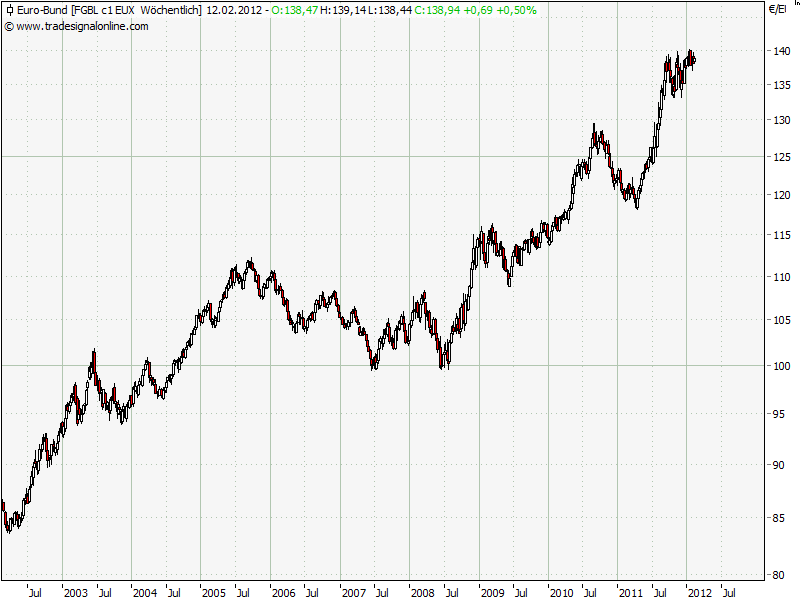This screenshot has width=800, height=600.
Task: Click the price axis label 80
Action: tap(779, 575)
